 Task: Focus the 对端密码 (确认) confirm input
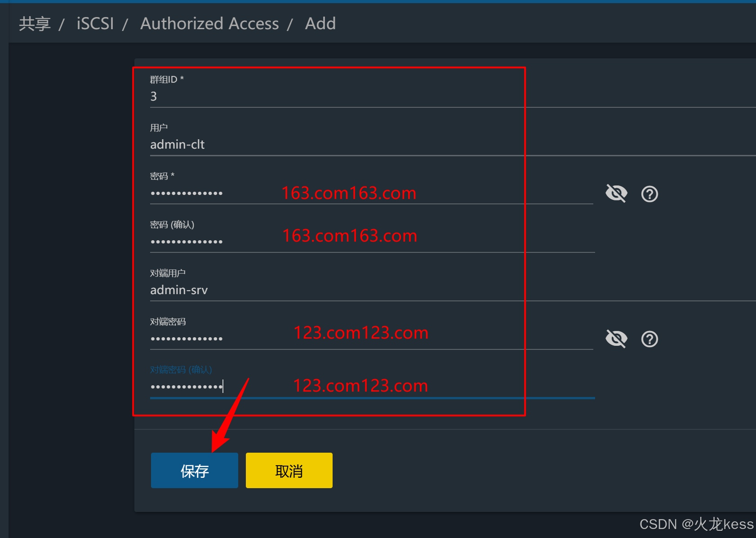pos(373,387)
